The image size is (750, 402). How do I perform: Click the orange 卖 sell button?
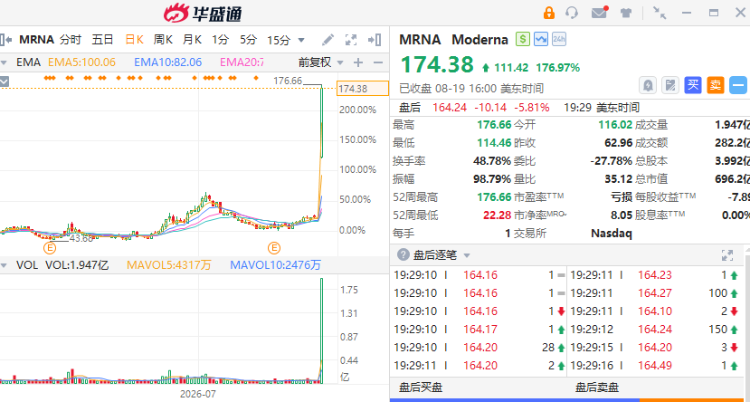(716, 86)
